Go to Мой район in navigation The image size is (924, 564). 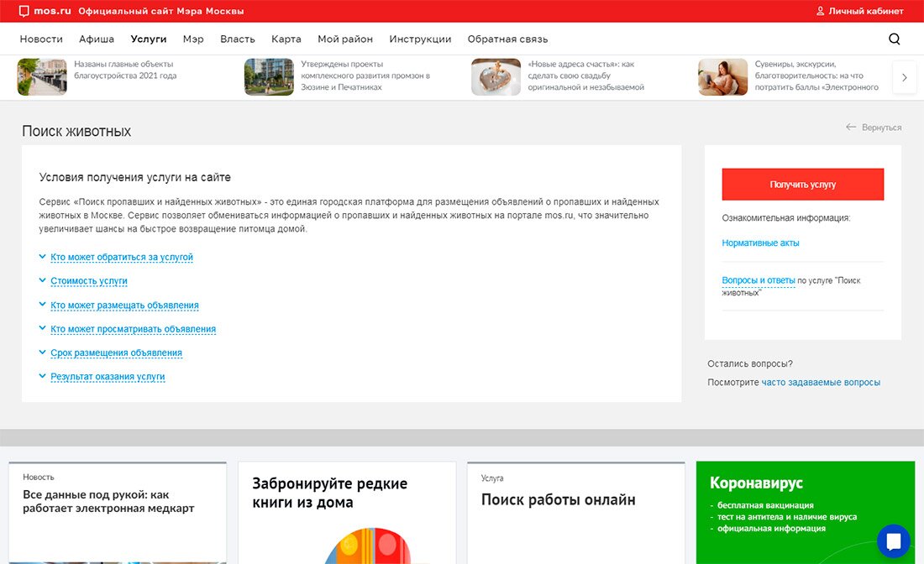(x=345, y=39)
